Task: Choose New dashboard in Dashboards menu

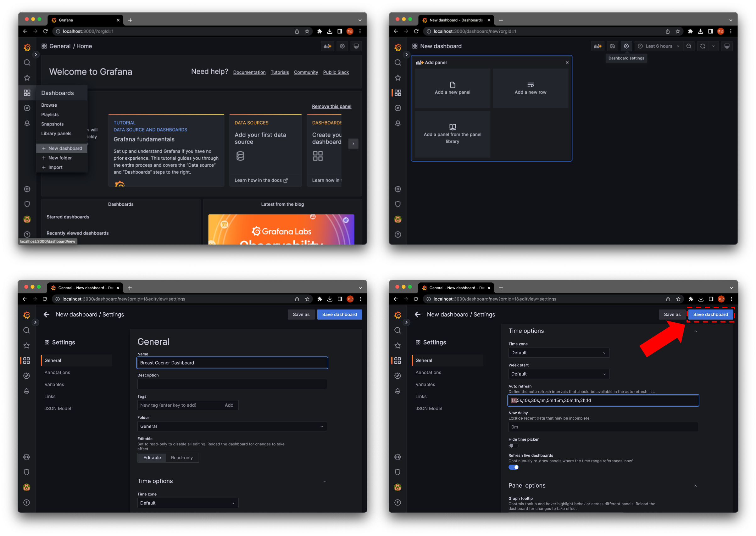Action: click(62, 148)
